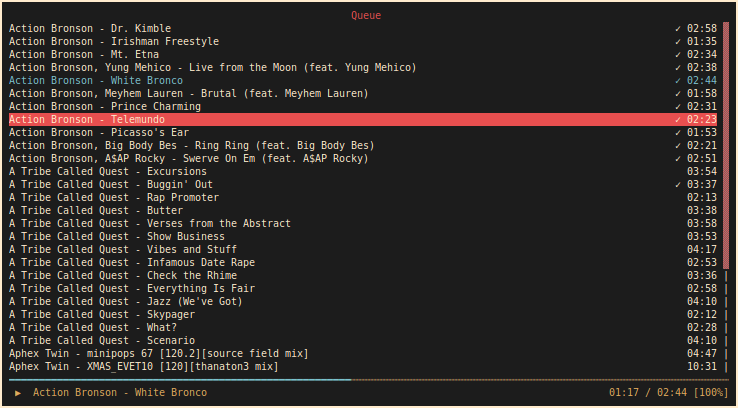Select A Tribe Called Quest - Scenario
Screen dimensions: 738x408
click(102, 341)
